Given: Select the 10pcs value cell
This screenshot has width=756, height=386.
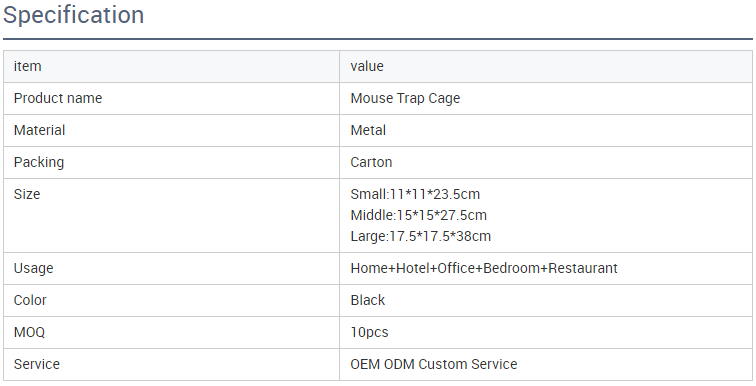Looking at the screenshot, I should [x=546, y=332].
